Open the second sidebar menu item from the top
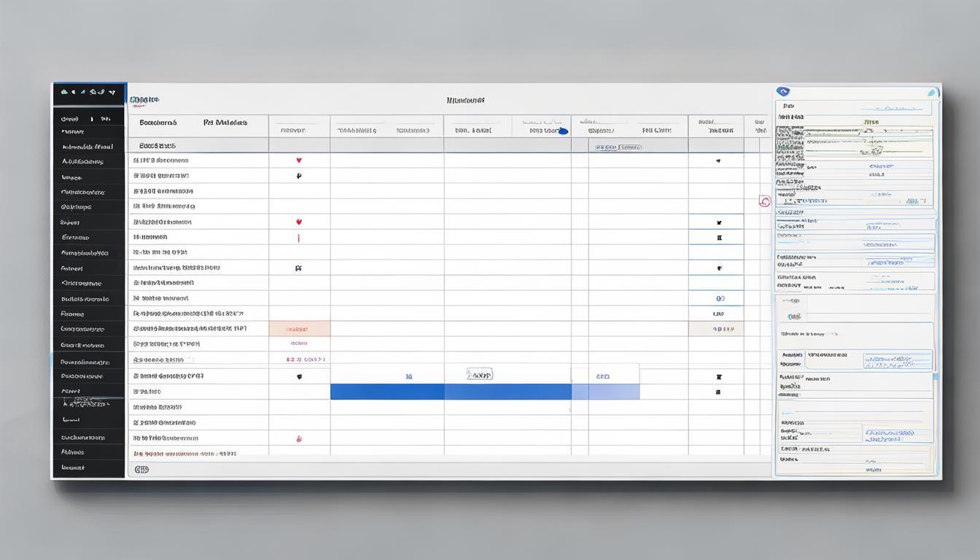 [73, 132]
